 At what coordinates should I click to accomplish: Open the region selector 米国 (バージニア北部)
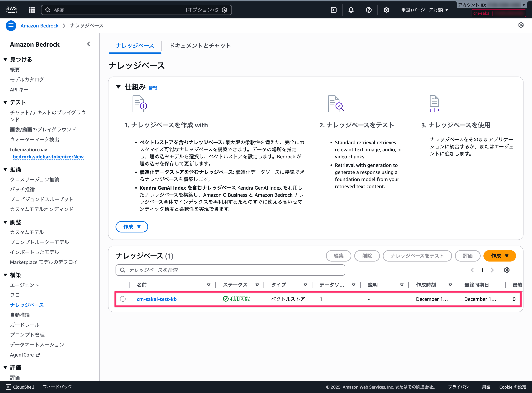point(424,10)
